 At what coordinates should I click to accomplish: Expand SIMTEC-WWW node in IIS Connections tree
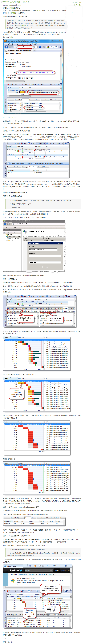coord(5,236)
